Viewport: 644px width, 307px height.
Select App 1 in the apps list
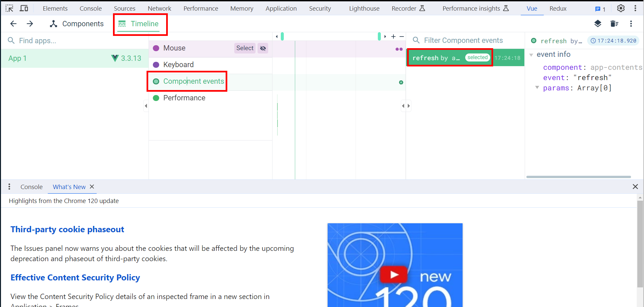(x=75, y=58)
